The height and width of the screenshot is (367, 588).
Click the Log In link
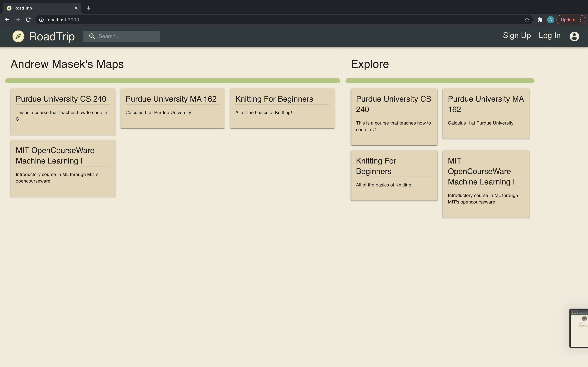tap(549, 35)
